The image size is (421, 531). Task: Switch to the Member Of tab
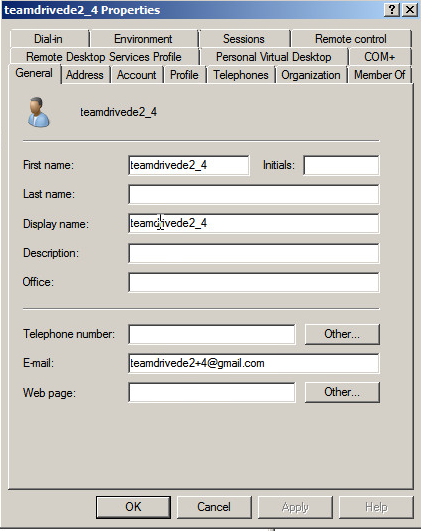point(380,75)
